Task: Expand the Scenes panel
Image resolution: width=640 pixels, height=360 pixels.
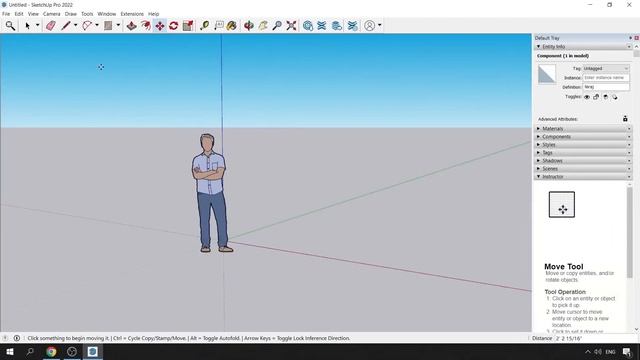Action: pos(583,169)
